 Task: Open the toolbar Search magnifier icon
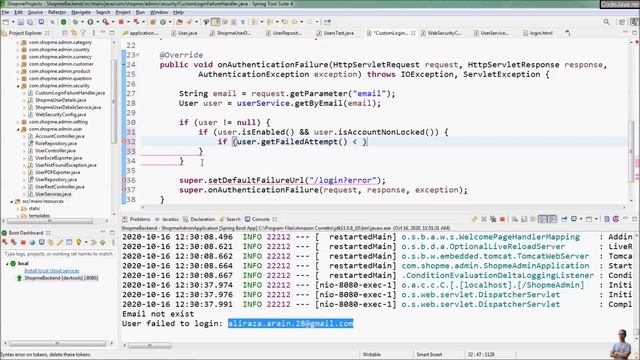pos(607,22)
